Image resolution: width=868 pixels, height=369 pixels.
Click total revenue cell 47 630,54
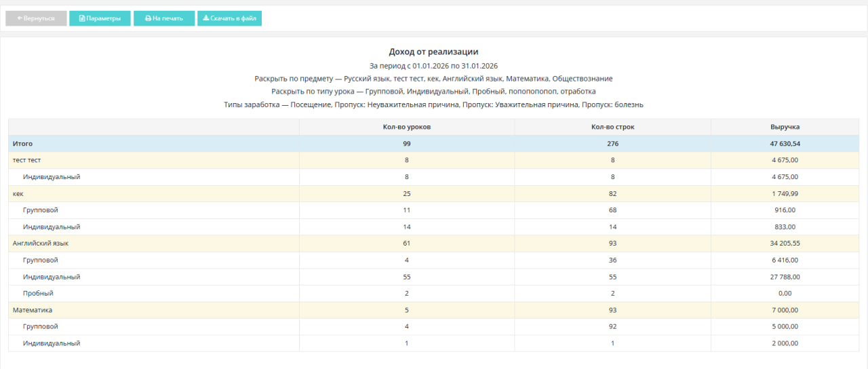[x=785, y=144]
